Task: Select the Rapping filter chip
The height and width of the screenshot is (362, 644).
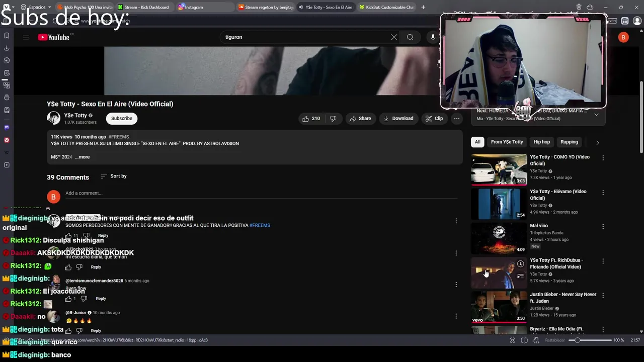Action: pyautogui.click(x=569, y=142)
